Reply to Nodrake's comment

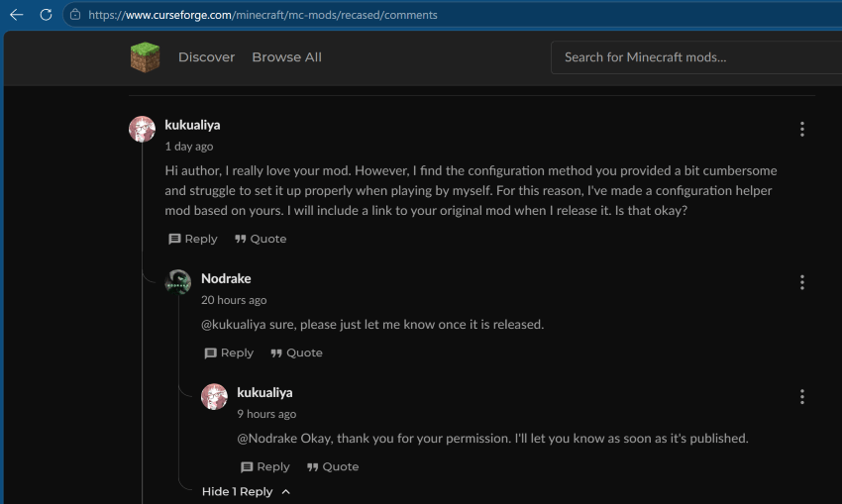click(x=229, y=353)
